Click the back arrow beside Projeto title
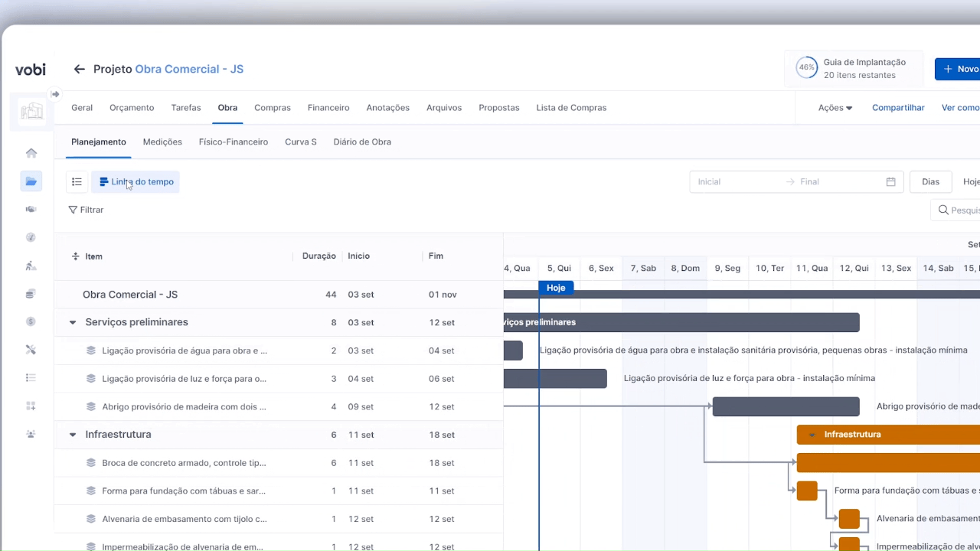This screenshot has width=980, height=551. tap(79, 69)
